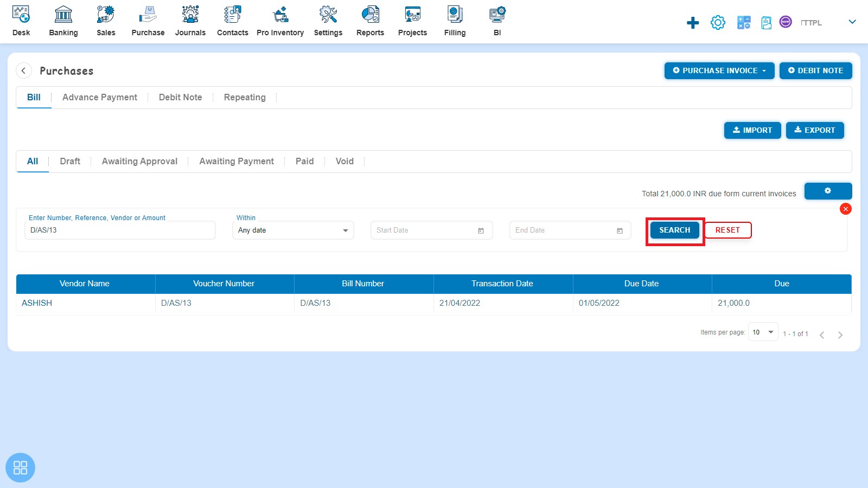Expand the ITTPL account dropdown chevron
The width and height of the screenshot is (868, 488).
point(852,22)
